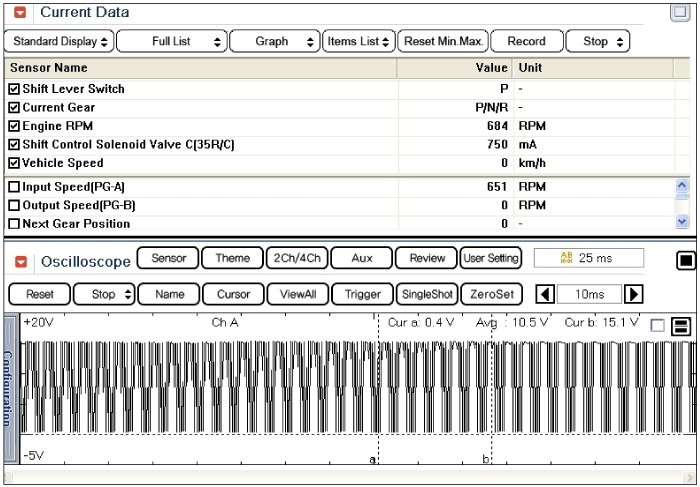This screenshot has height=487, width=700.
Task: Uncheck the Engine RPM checkbox
Action: pyautogui.click(x=14, y=126)
